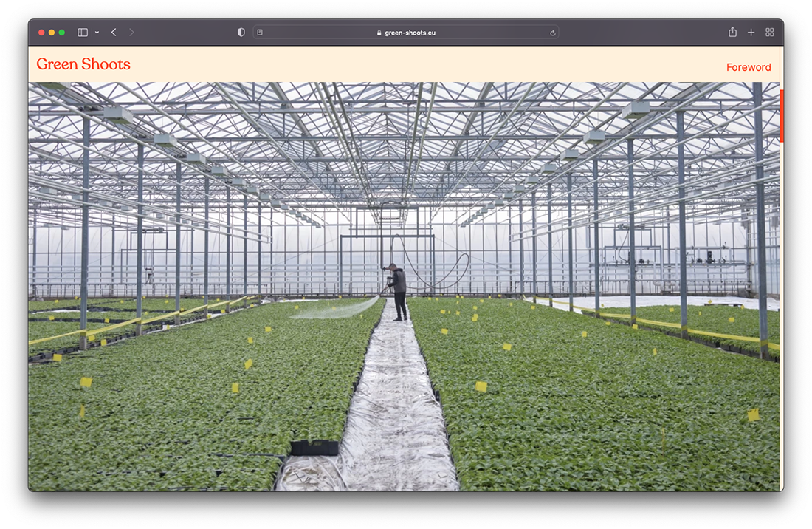Open the Green Shoots home logo link
The width and height of the screenshot is (812, 529).
point(83,64)
